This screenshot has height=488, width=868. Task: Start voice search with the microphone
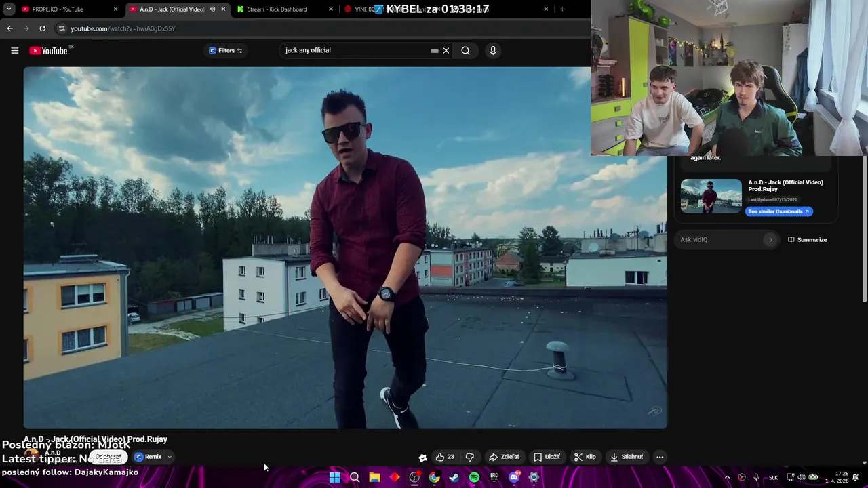pos(493,50)
